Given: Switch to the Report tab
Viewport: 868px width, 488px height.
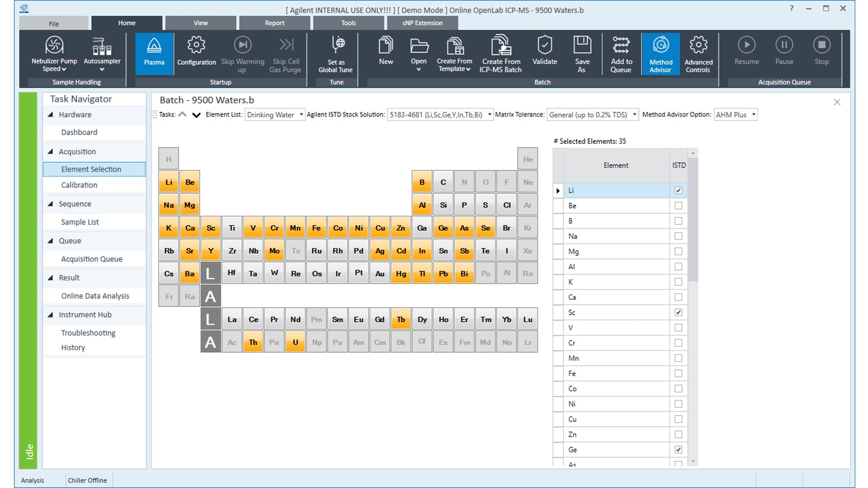Looking at the screenshot, I should coord(274,23).
